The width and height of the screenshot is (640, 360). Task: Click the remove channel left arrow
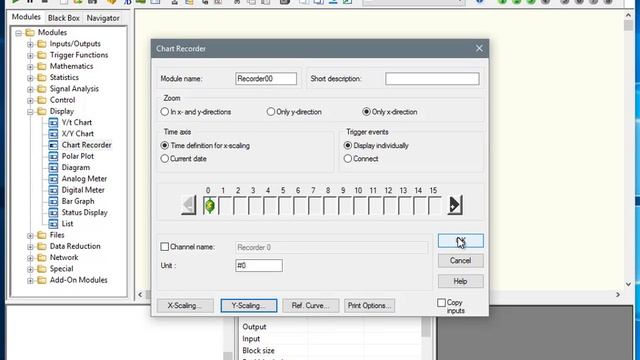189,205
